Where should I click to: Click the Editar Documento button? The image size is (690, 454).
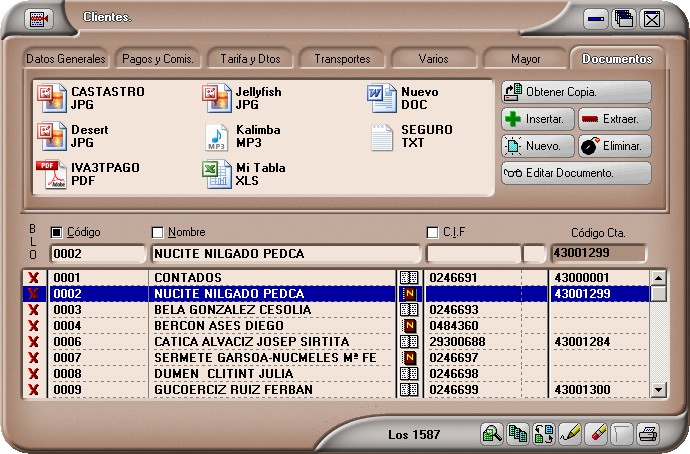coord(576,173)
